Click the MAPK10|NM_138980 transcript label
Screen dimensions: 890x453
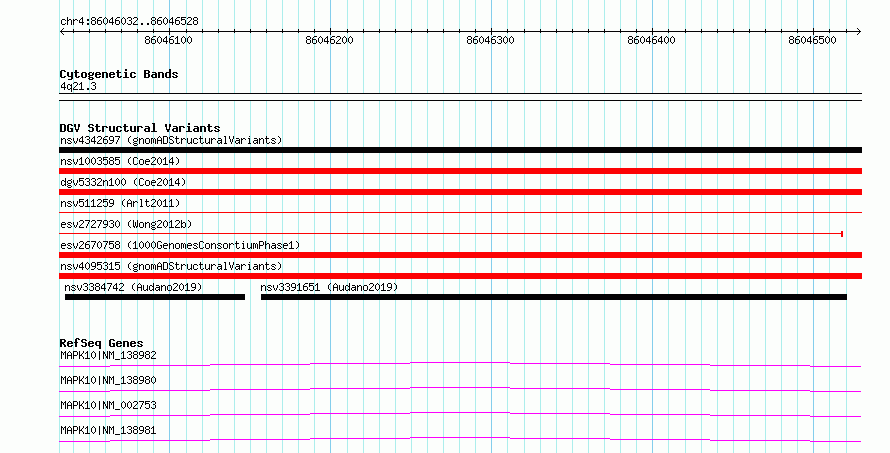click(108, 380)
